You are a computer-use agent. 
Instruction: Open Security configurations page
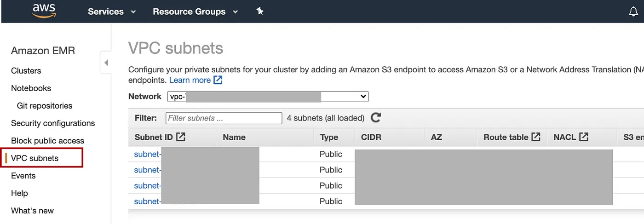tap(53, 123)
